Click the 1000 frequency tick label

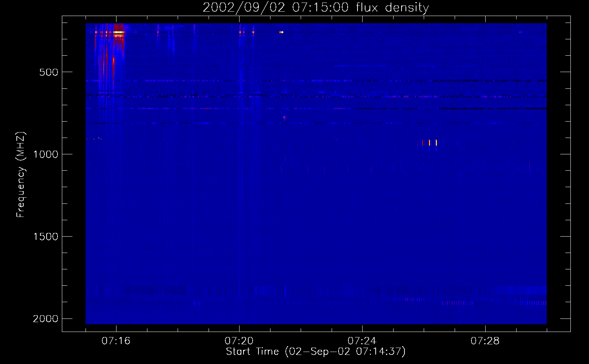coord(46,154)
